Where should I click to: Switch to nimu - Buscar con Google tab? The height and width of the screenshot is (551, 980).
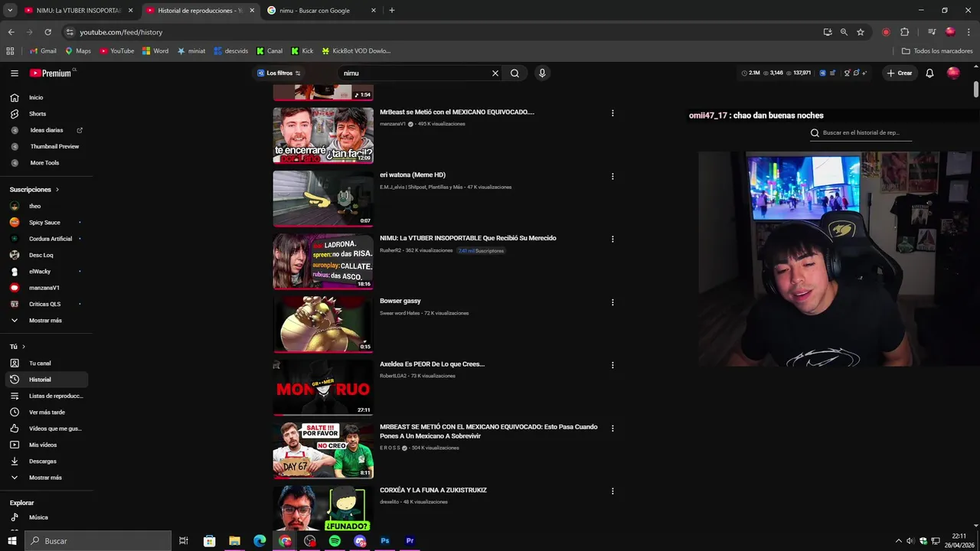pyautogui.click(x=322, y=11)
